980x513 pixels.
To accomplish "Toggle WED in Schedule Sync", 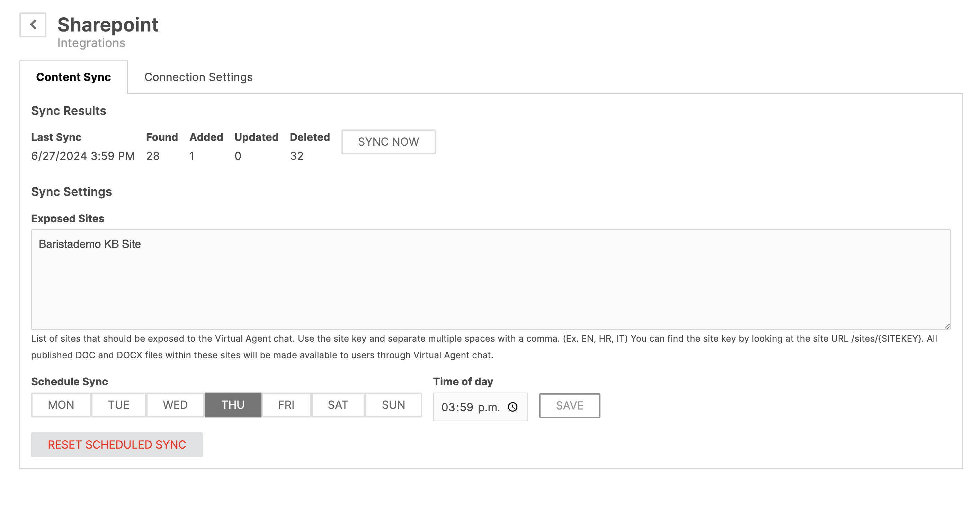I will pyautogui.click(x=175, y=405).
